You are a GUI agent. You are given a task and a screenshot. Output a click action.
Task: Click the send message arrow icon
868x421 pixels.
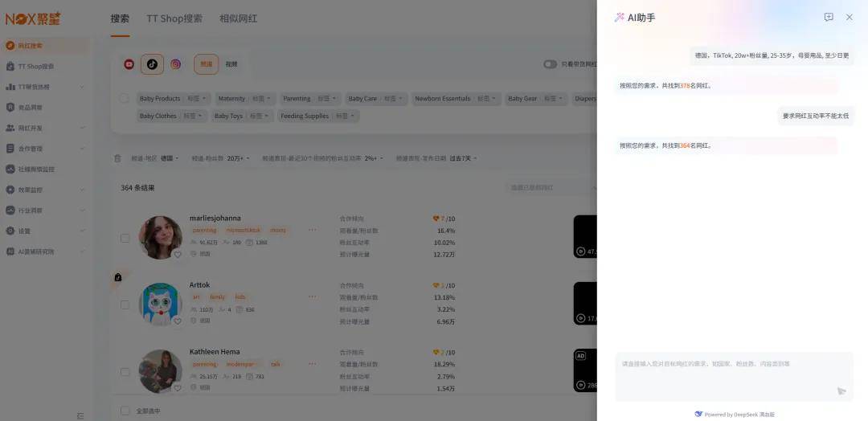tap(841, 391)
